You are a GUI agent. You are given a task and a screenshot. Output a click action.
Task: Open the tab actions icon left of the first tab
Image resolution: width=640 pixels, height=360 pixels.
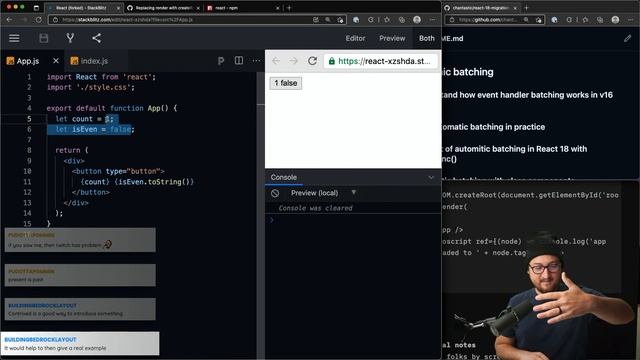pyautogui.click(x=36, y=8)
